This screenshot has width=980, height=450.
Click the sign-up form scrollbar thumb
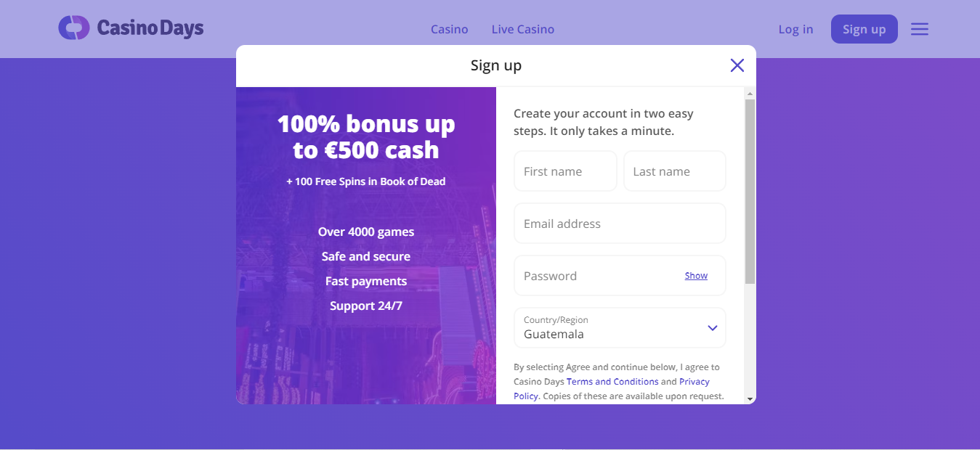point(750,192)
